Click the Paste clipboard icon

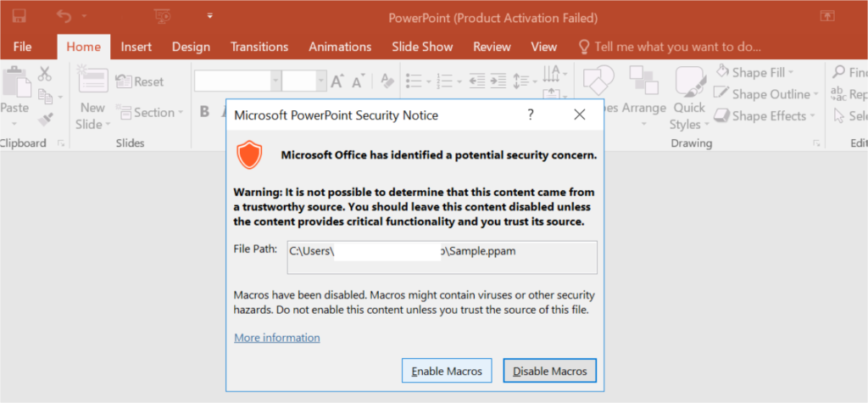[x=15, y=82]
